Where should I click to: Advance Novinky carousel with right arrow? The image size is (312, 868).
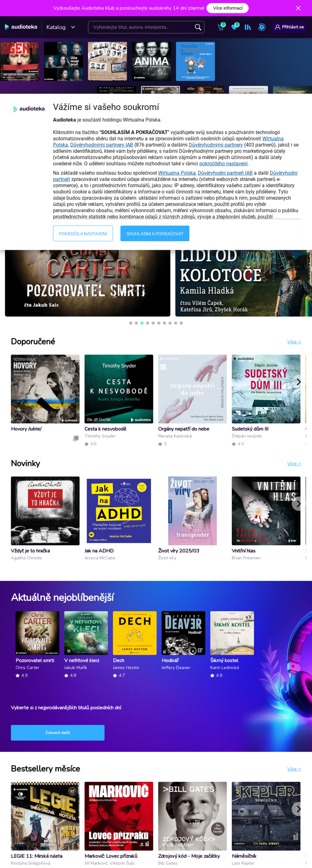point(298,504)
